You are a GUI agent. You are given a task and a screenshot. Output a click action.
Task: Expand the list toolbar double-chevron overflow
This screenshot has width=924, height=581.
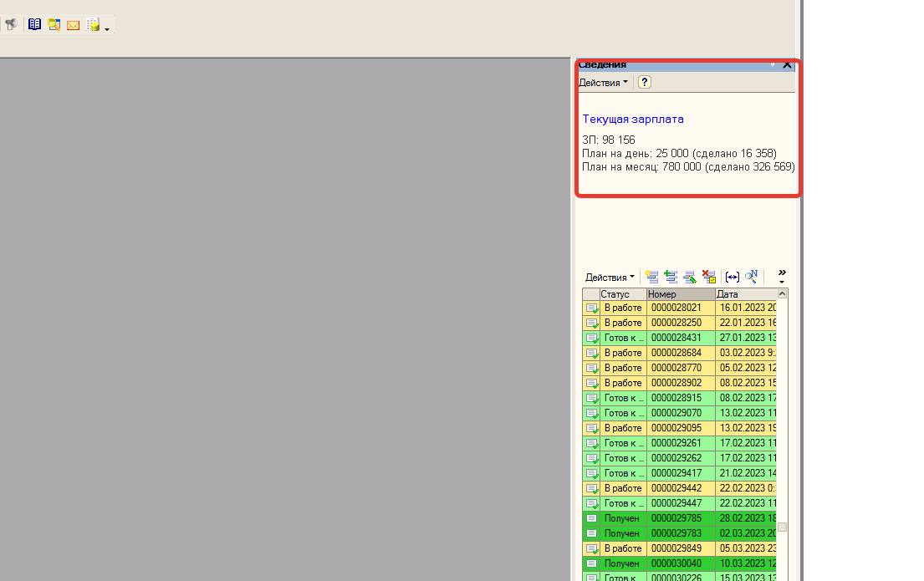coord(782,276)
